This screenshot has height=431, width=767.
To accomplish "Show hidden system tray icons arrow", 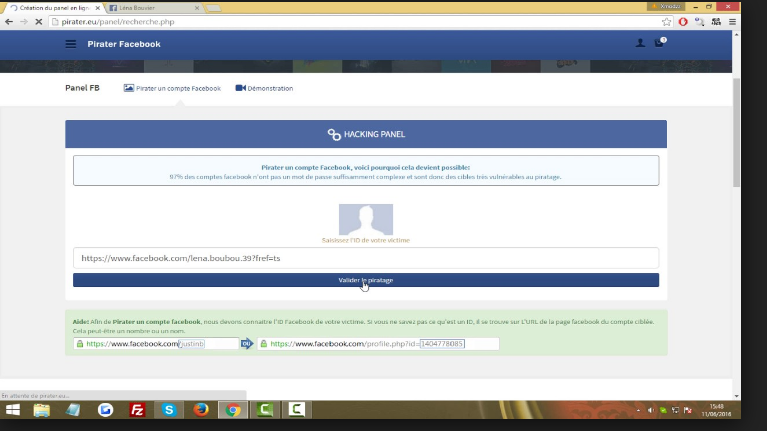I will tap(638, 410).
